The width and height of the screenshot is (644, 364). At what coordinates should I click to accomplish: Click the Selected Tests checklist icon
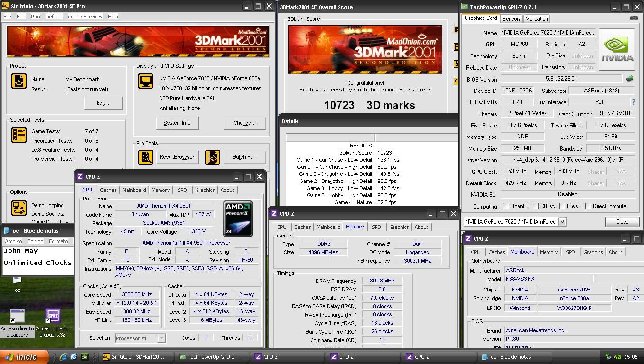pyautogui.click(x=19, y=135)
